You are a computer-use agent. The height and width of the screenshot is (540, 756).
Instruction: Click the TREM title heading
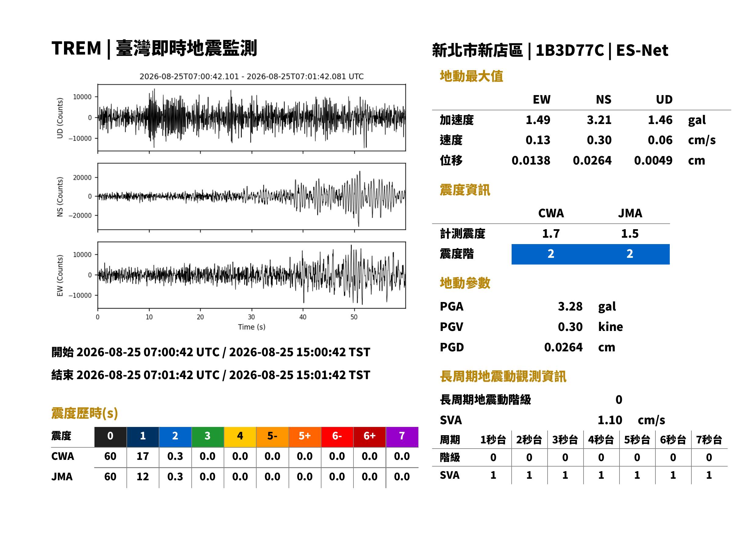coord(154,48)
